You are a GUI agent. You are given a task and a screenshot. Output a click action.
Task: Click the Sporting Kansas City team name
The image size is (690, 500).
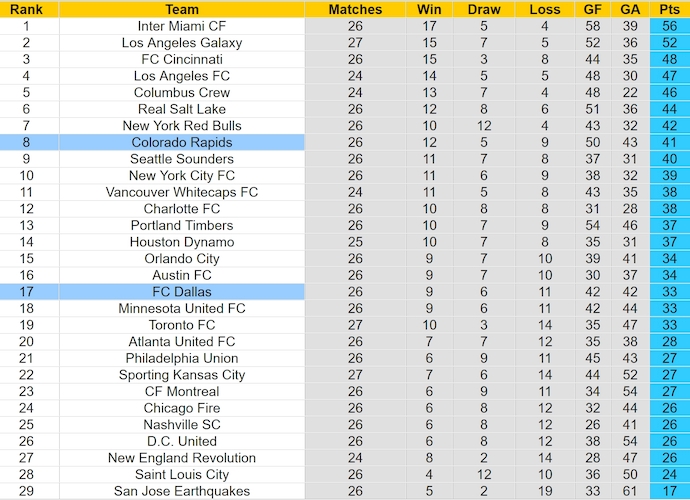[182, 375]
